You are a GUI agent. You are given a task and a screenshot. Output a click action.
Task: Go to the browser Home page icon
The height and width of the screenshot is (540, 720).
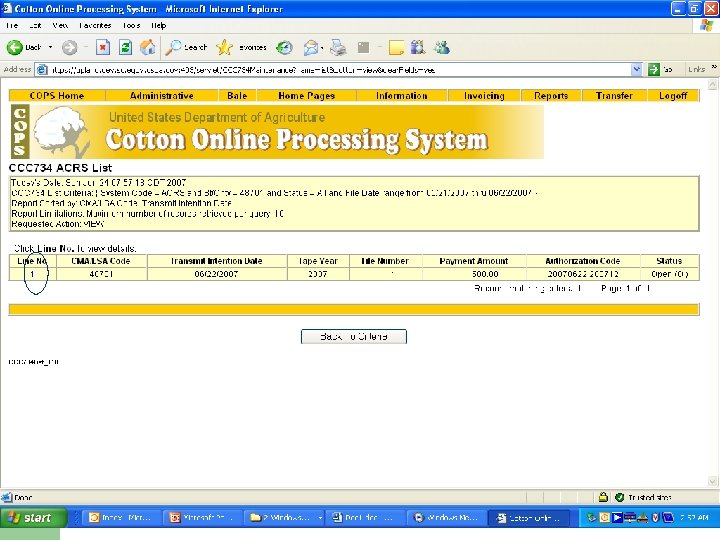tap(148, 47)
